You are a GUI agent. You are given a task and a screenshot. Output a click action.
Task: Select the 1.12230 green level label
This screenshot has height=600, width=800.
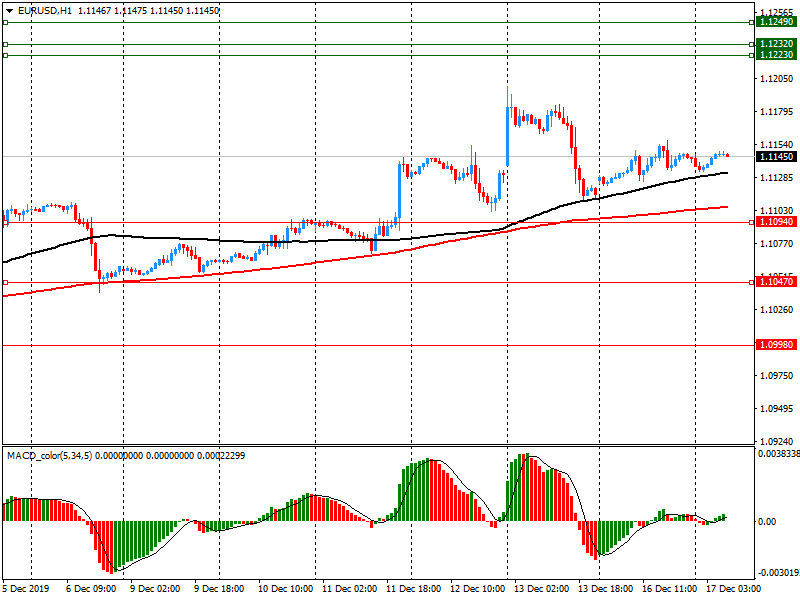(776, 55)
